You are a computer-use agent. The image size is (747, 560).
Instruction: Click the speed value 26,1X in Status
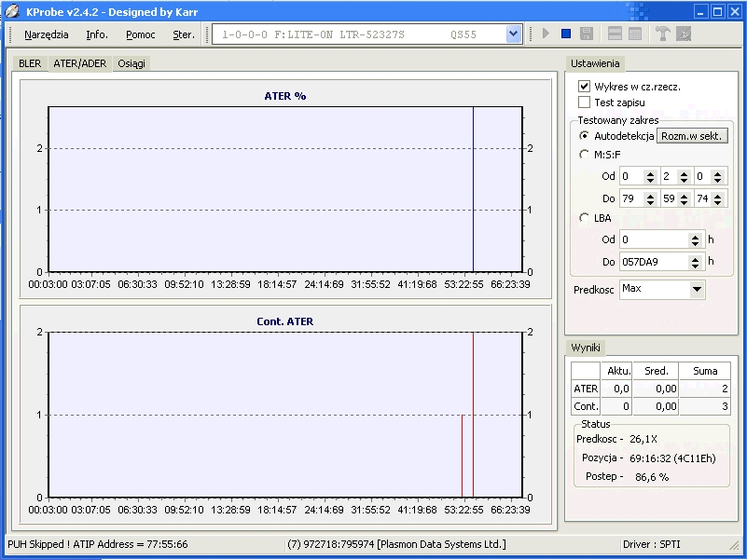[643, 439]
